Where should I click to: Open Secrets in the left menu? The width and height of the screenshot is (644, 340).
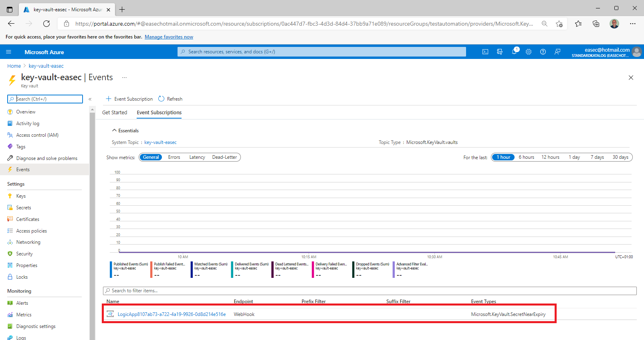click(24, 208)
